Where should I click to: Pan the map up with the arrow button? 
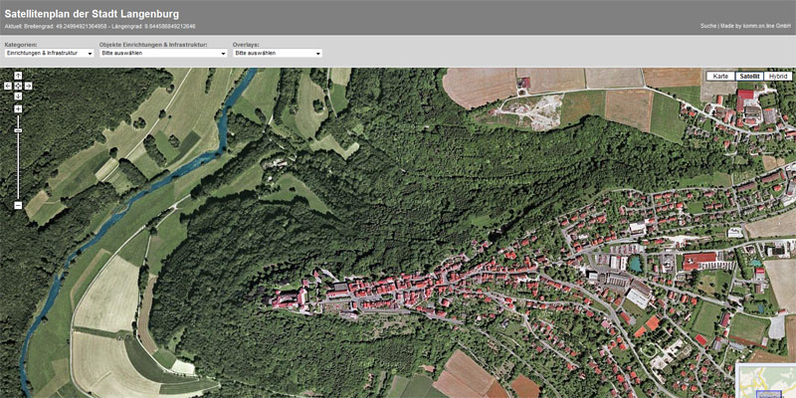pos(18,76)
